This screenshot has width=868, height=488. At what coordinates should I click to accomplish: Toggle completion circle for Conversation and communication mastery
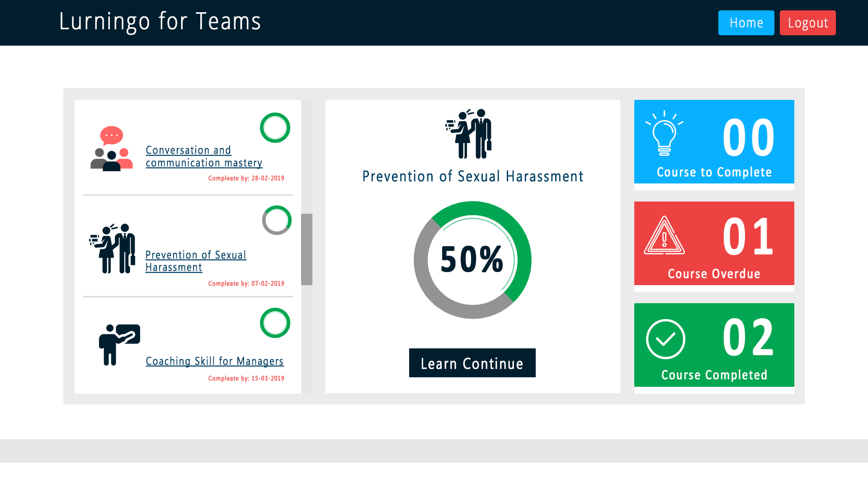click(275, 128)
